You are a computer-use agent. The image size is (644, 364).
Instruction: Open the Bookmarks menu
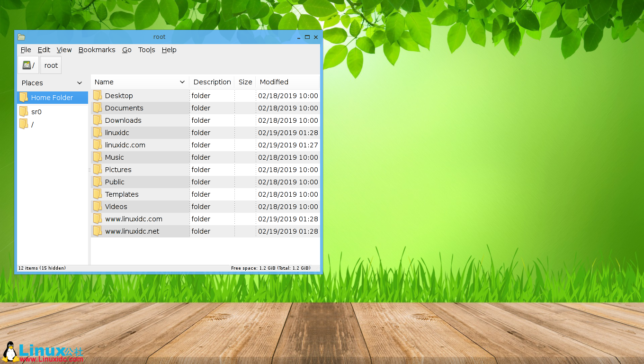coord(97,50)
